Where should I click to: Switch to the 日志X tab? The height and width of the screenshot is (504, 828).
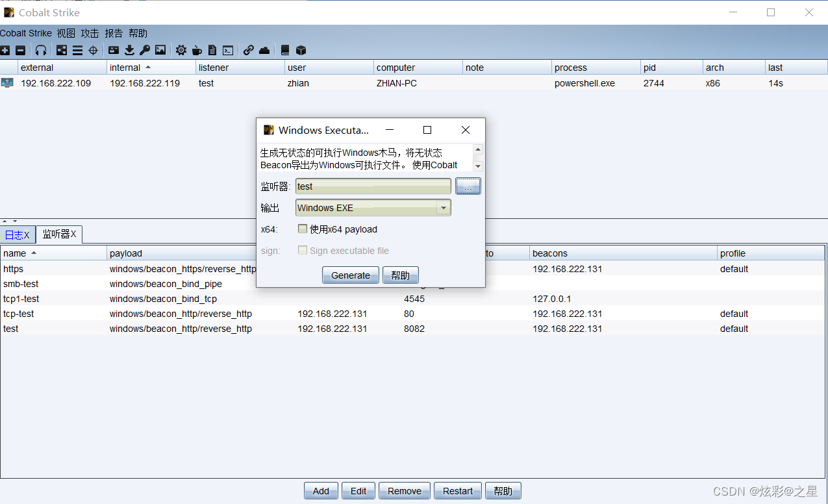click(18, 234)
